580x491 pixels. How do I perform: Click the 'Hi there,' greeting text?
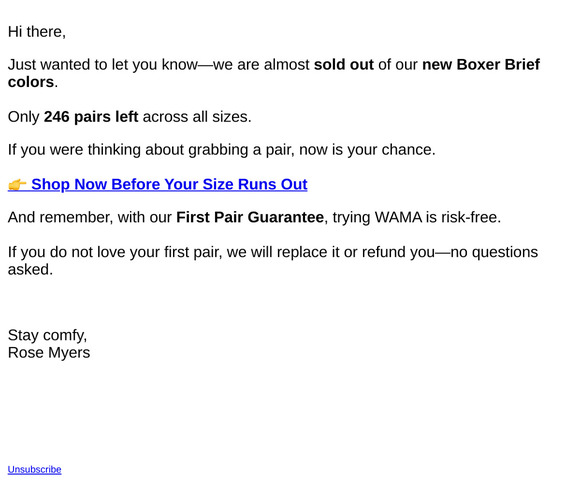pyautogui.click(x=37, y=32)
